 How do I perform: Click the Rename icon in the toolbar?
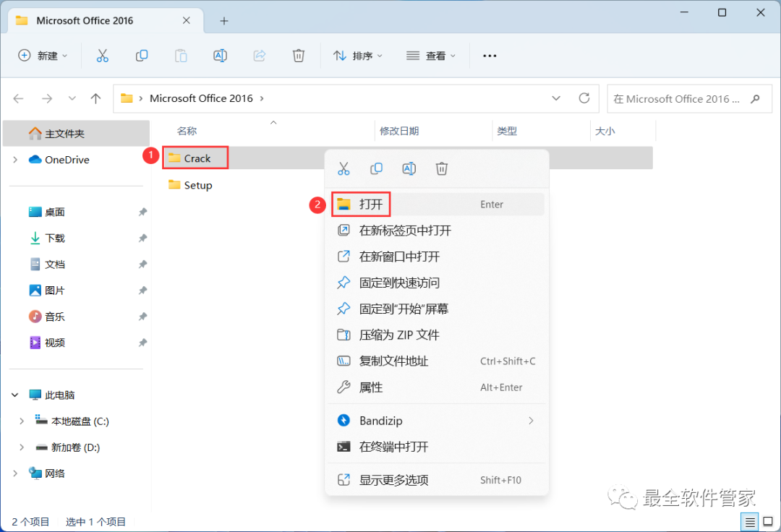pos(220,56)
